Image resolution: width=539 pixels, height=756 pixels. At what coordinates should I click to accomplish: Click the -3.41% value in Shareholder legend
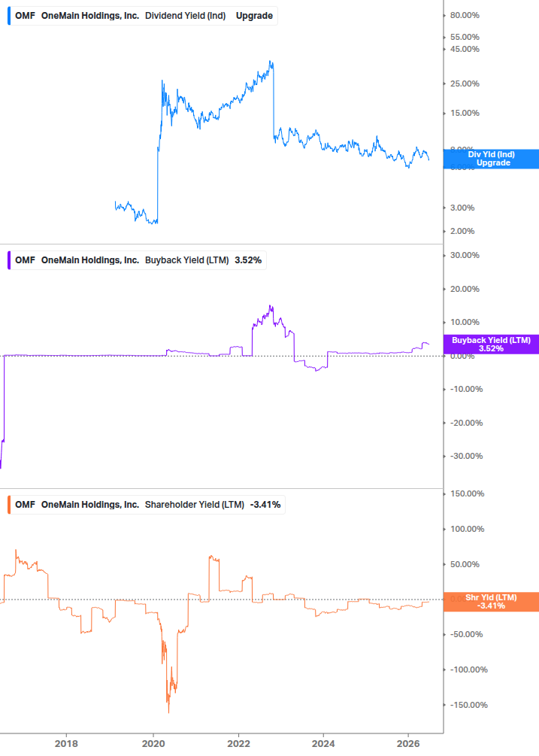(265, 505)
